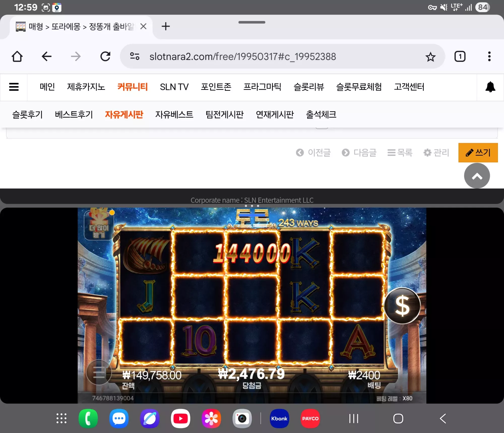Screen dimensions: 504x433
Task: Open the Kbank app
Action: [279, 418]
